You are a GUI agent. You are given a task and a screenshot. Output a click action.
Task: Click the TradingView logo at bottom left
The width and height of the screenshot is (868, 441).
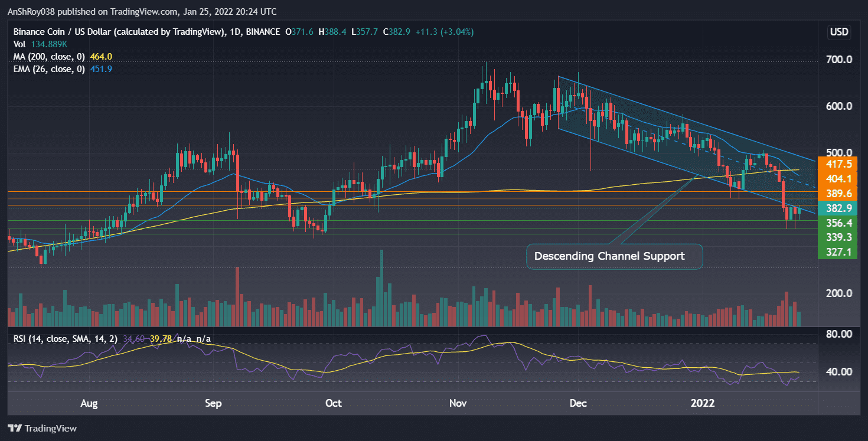tap(43, 428)
